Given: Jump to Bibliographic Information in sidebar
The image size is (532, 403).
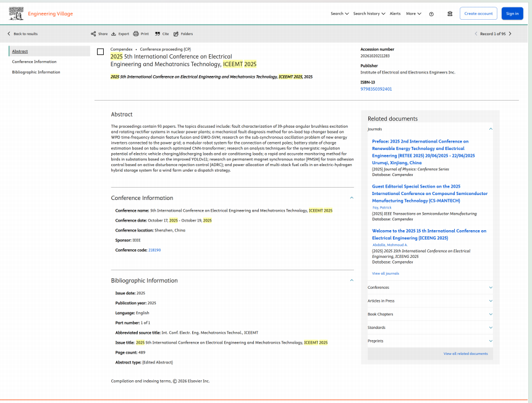Looking at the screenshot, I should coord(36,72).
